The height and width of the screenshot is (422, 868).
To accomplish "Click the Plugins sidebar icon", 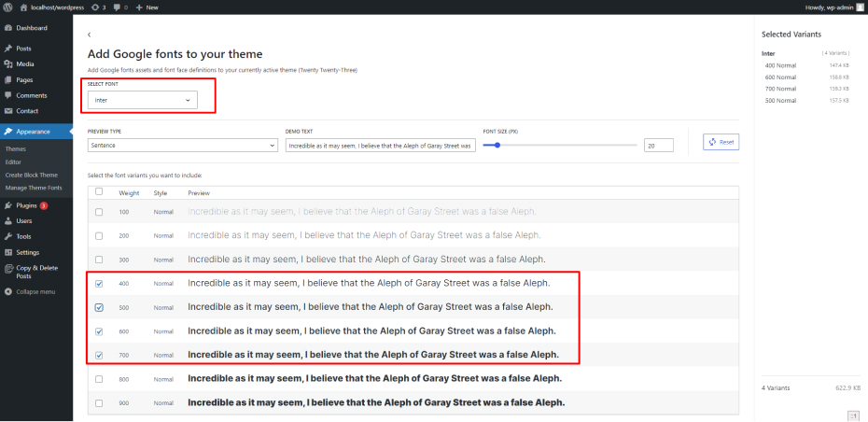I will click(x=8, y=205).
